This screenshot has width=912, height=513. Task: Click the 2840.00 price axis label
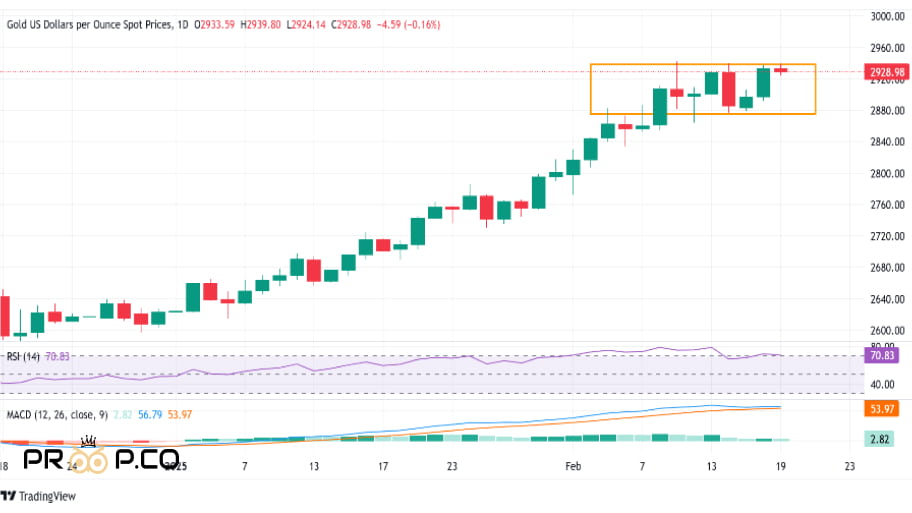887,142
